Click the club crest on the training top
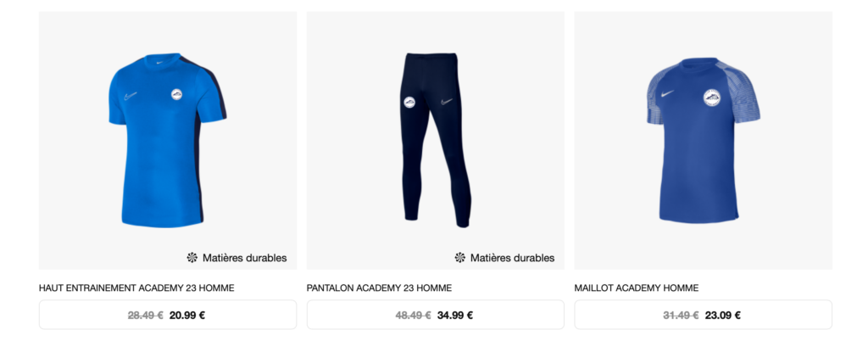The image size is (868, 341). pyautogui.click(x=177, y=94)
